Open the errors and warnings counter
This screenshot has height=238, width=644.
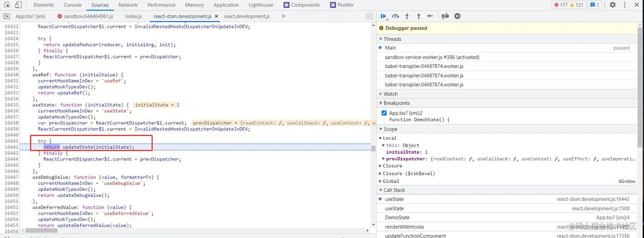pyautogui.click(x=569, y=5)
